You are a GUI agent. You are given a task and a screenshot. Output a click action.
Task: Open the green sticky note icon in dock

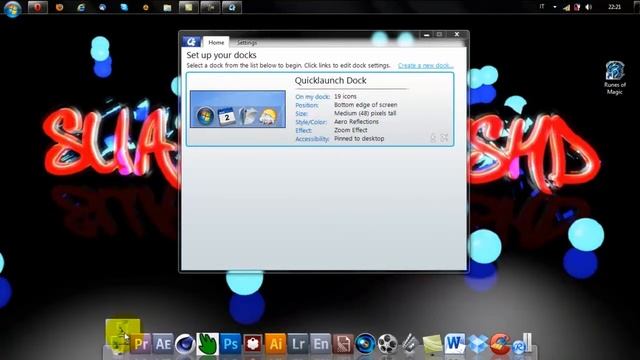click(x=432, y=344)
